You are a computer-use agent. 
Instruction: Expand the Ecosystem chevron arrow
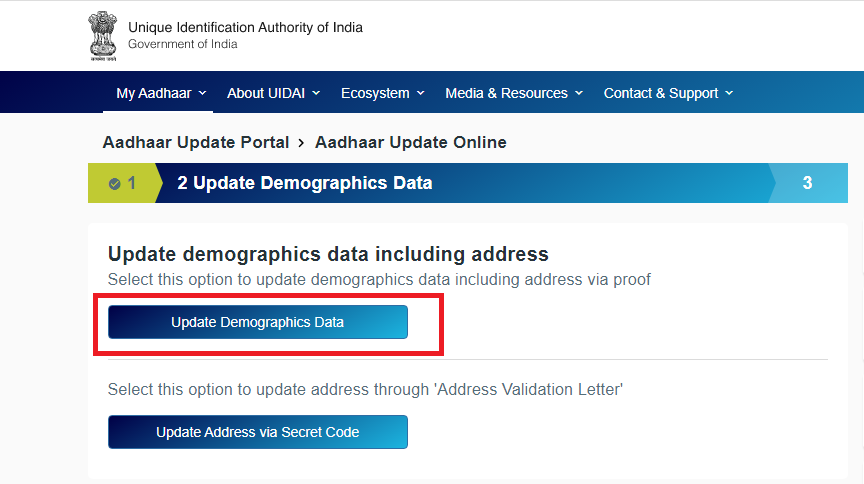click(420, 93)
